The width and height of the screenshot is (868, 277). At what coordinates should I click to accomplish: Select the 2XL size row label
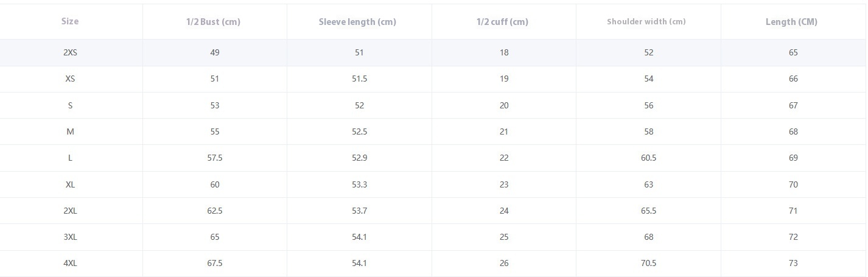click(70, 211)
